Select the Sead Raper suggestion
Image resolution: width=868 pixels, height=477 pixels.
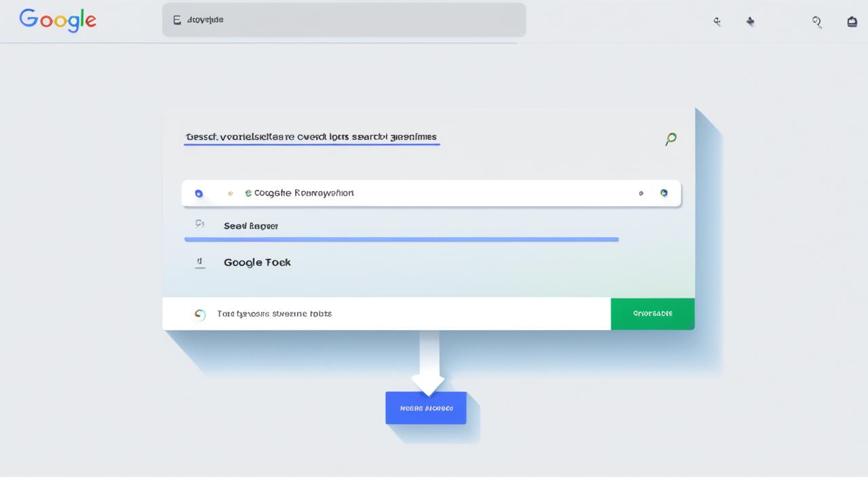click(x=251, y=226)
